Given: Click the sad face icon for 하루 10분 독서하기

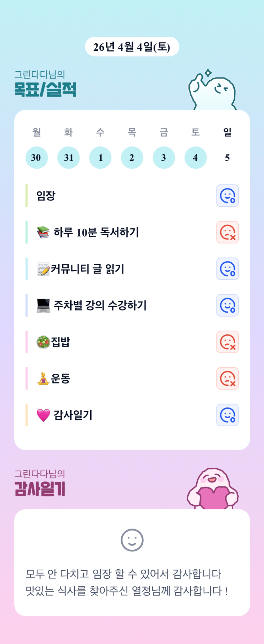Looking at the screenshot, I should pos(227,232).
